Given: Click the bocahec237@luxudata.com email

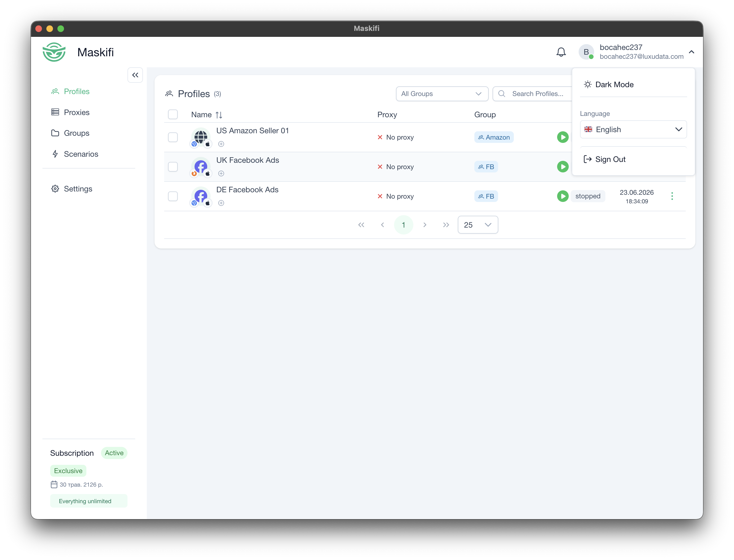Looking at the screenshot, I should click(641, 57).
